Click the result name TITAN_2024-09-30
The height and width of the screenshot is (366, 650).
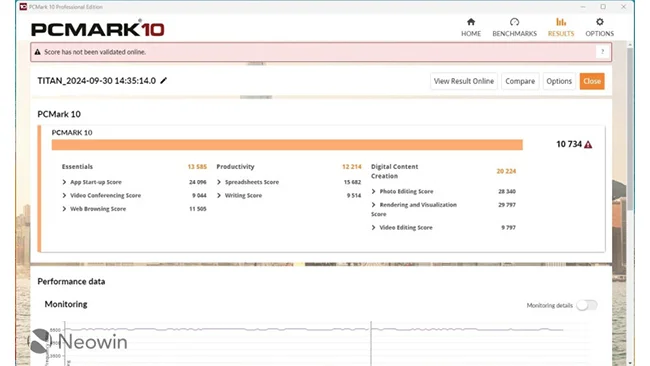coord(97,80)
